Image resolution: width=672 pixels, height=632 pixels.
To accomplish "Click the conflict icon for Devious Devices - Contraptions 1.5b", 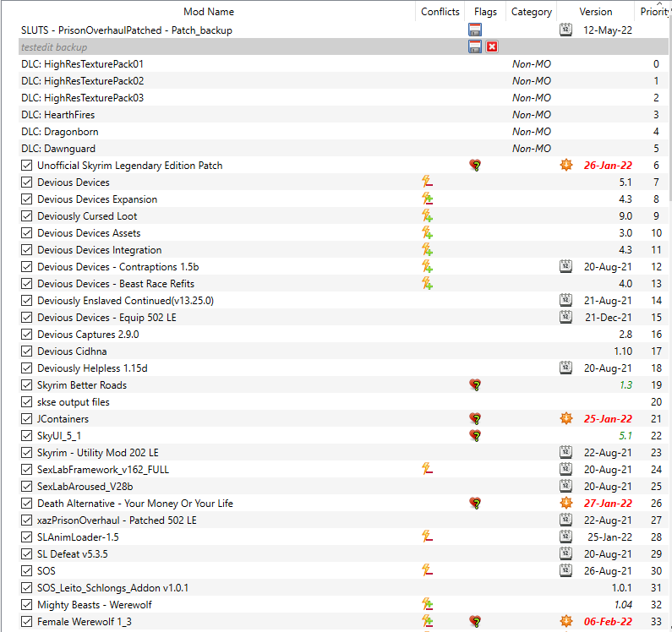I will [427, 266].
